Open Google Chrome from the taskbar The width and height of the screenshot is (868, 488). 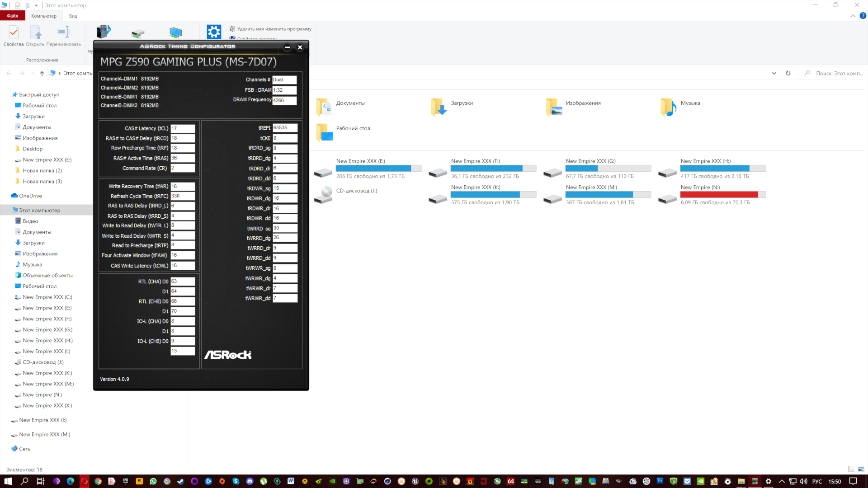(98, 481)
